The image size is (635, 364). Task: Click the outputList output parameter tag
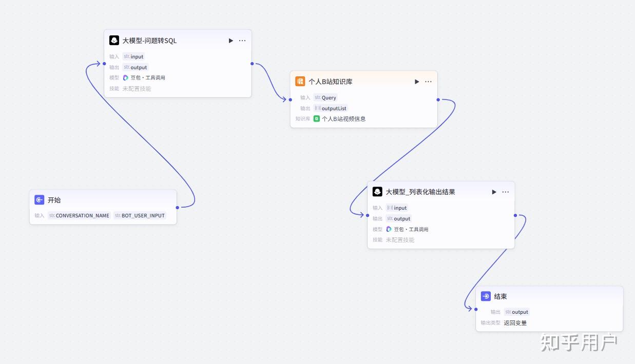(331, 108)
